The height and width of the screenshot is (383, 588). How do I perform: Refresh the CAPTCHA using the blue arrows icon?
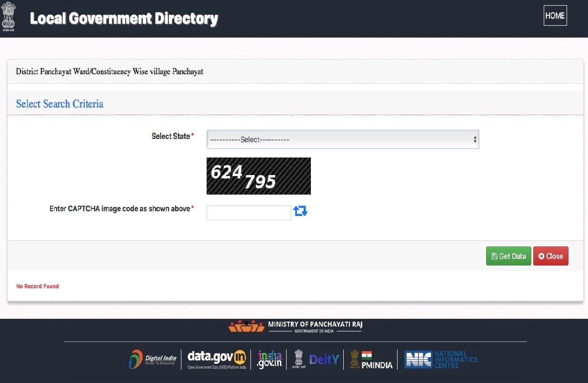pyautogui.click(x=300, y=211)
